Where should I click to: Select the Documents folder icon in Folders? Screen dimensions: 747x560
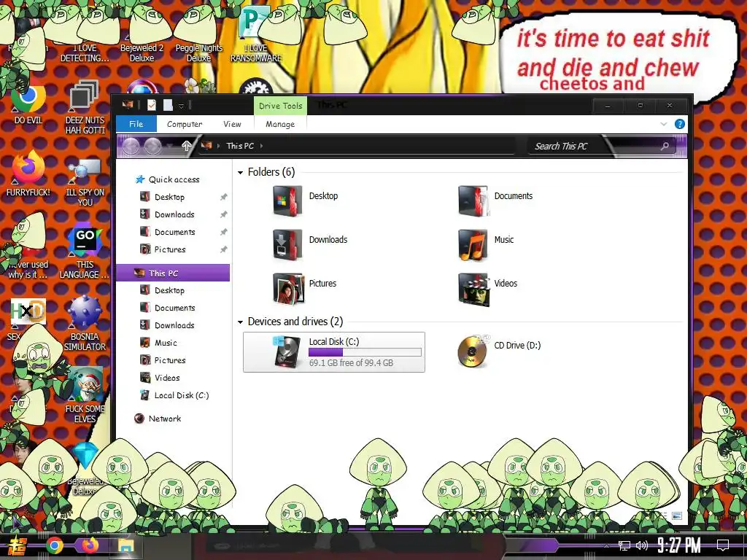473,201
